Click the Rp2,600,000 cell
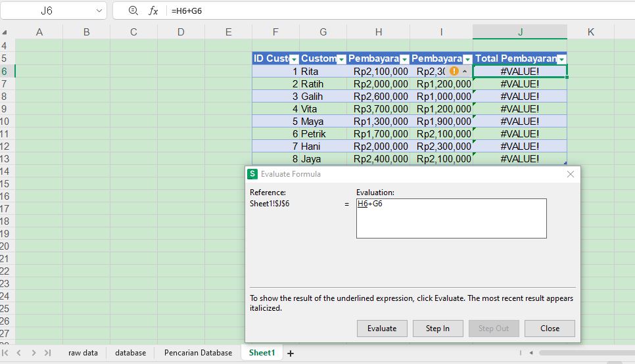 [x=378, y=97]
